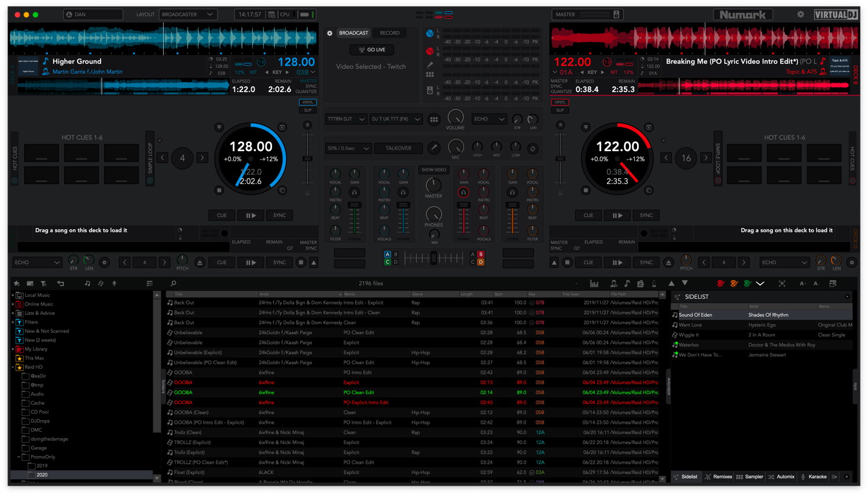The width and height of the screenshot is (868, 495).
Task: Switch to the BROADCAST tab
Action: coord(354,33)
